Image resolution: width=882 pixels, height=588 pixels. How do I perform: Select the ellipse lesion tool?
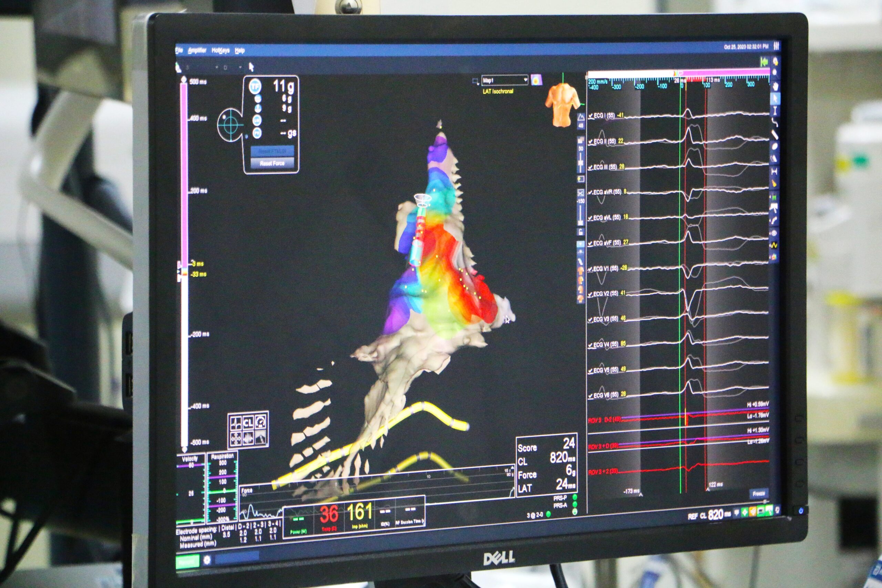[x=775, y=147]
